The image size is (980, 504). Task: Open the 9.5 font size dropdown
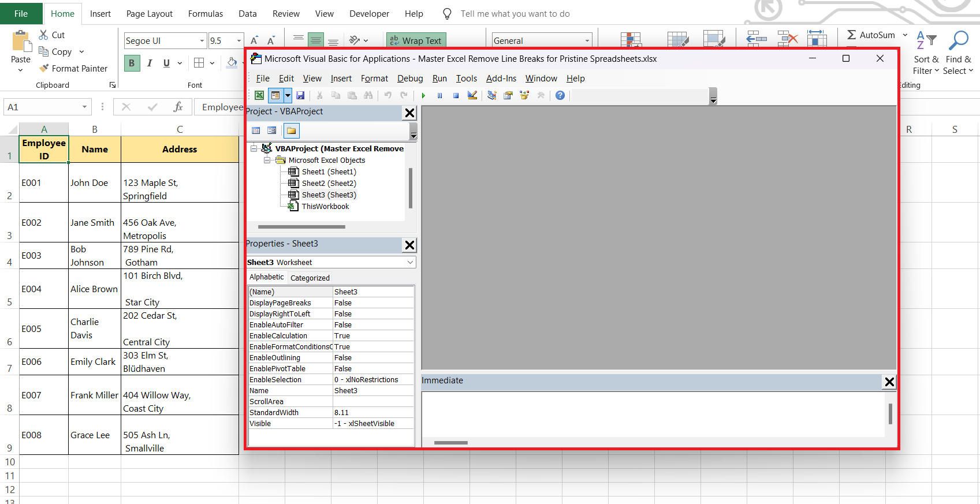(239, 40)
